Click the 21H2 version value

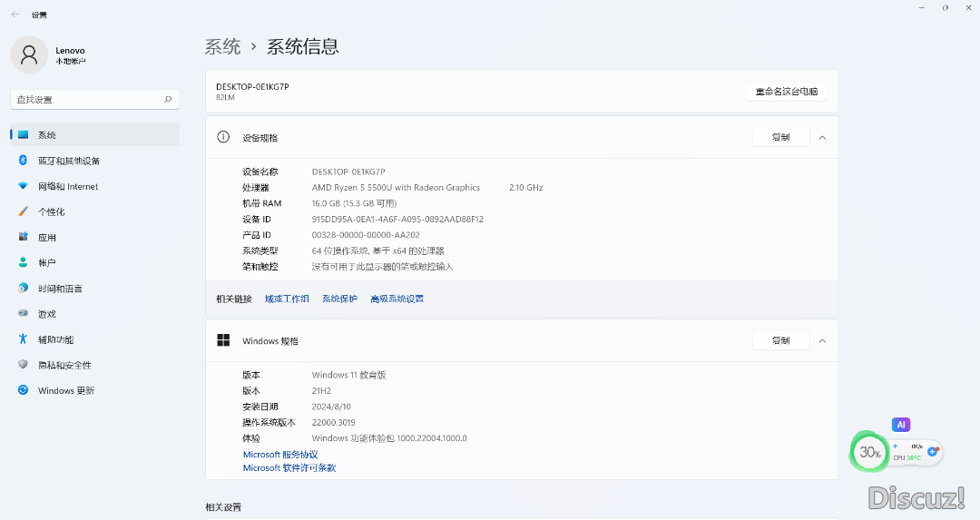pyautogui.click(x=321, y=390)
